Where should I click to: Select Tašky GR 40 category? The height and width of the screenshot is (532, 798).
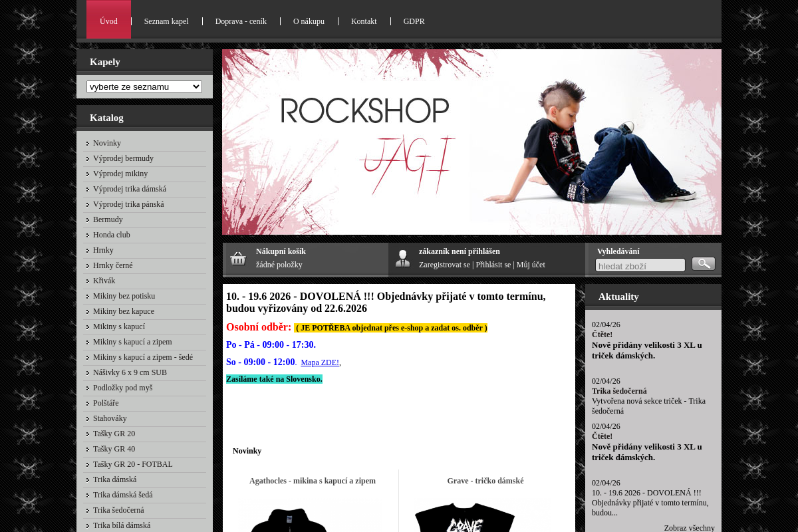click(x=114, y=449)
